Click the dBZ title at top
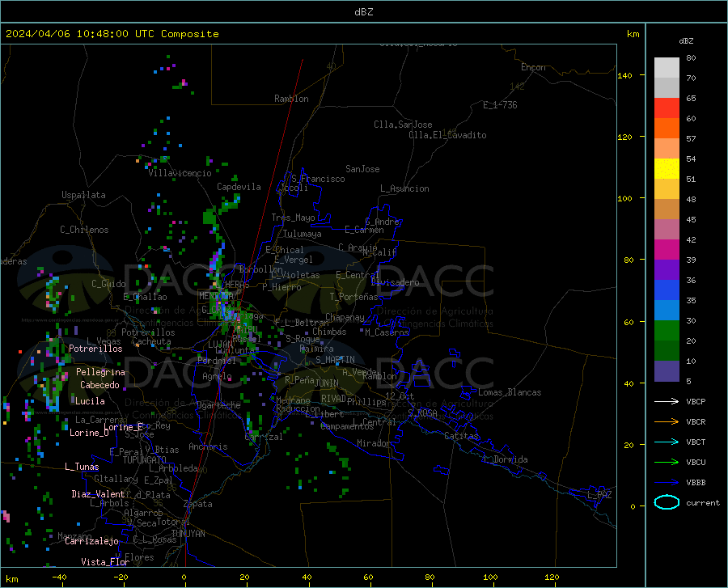This screenshot has height=588, width=728. 363,12
